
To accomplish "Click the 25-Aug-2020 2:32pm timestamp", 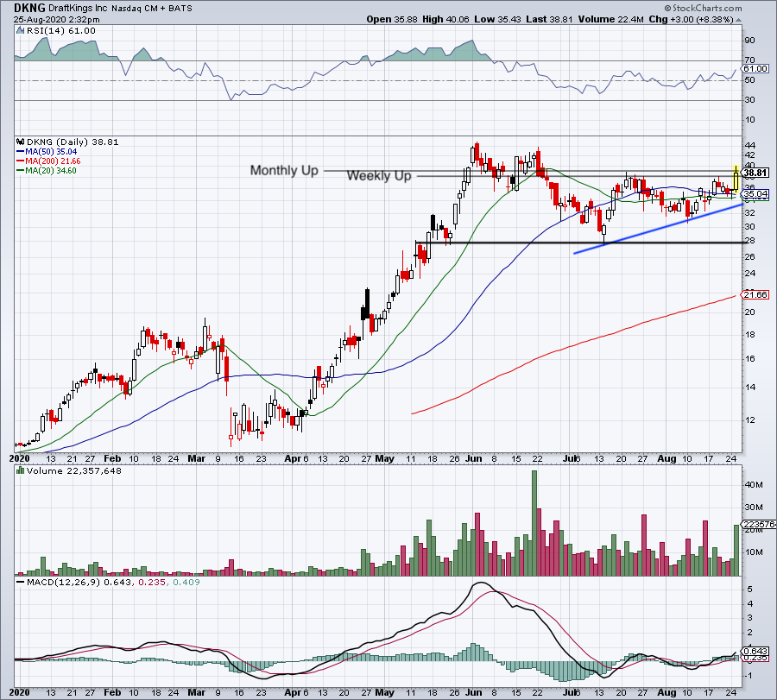I will coord(56,20).
